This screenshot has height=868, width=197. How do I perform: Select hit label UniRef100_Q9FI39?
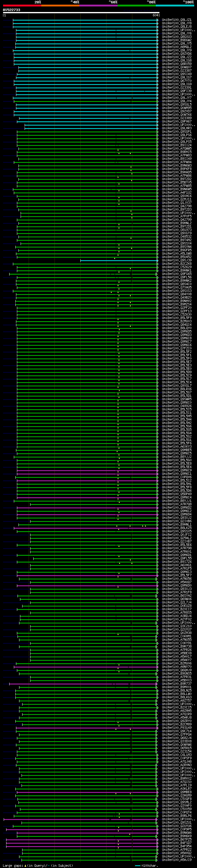[x=177, y=91]
